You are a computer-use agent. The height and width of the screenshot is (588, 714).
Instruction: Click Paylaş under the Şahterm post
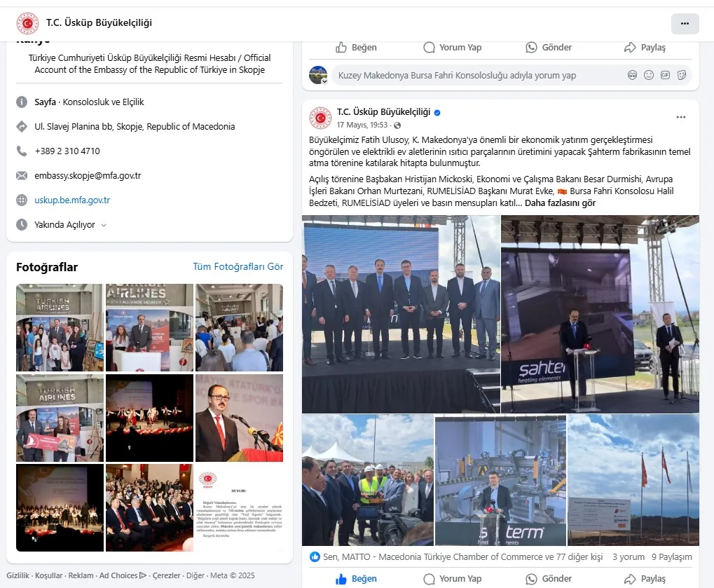645,578
